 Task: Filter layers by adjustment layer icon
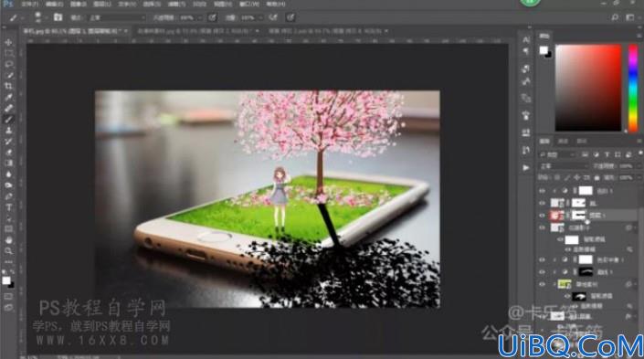pyautogui.click(x=596, y=154)
